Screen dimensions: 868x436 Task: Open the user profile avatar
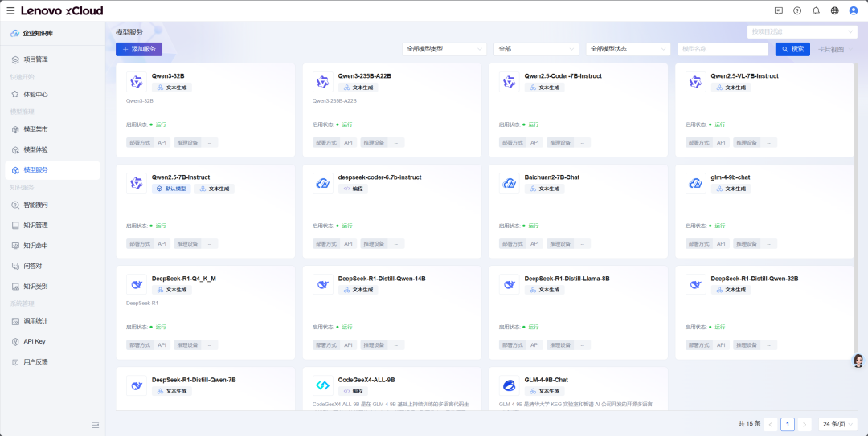point(854,10)
